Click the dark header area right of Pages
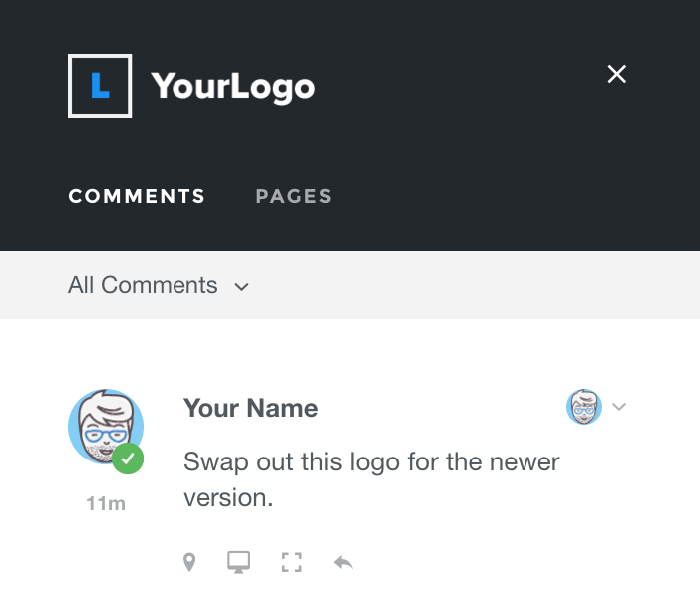Image resolution: width=700 pixels, height=612 pixels. click(519, 196)
